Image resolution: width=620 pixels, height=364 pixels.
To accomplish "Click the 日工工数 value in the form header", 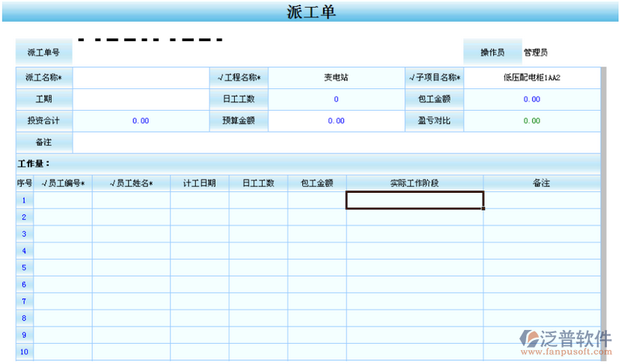I will pyautogui.click(x=336, y=99).
